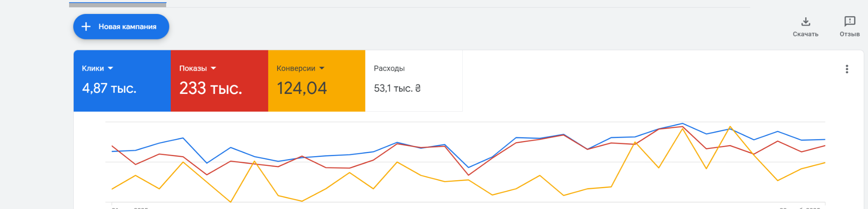Click the 4,87 тыс. clicks value
Image resolution: width=868 pixels, height=209 pixels.
[x=109, y=88]
